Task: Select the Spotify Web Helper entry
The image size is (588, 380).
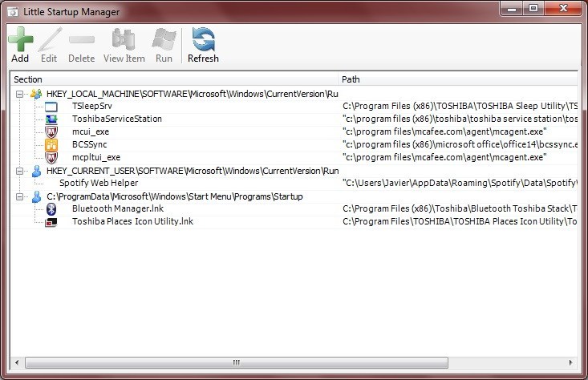Action: coord(99,183)
